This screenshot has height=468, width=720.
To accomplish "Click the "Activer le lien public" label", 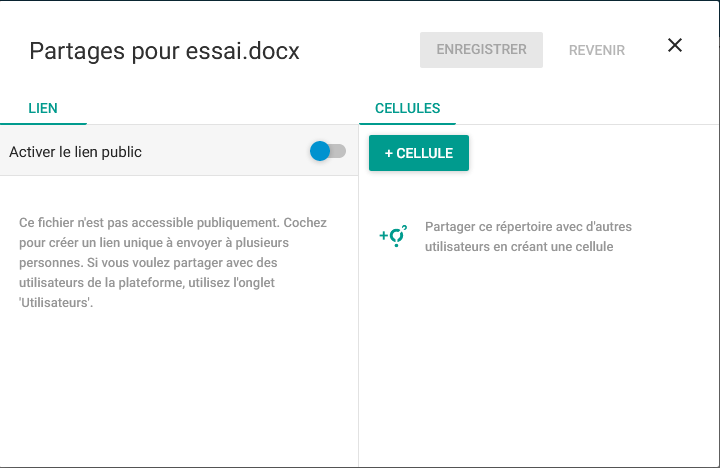I will tap(76, 152).
